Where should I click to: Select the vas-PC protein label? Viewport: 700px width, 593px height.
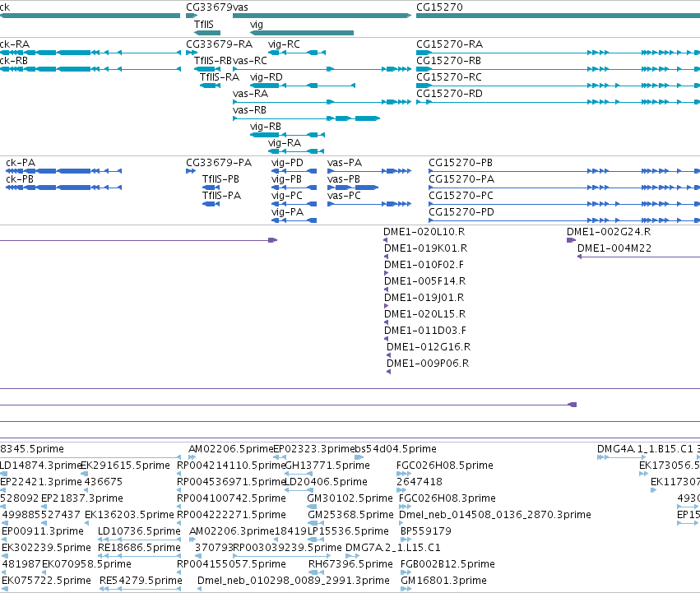[344, 196]
